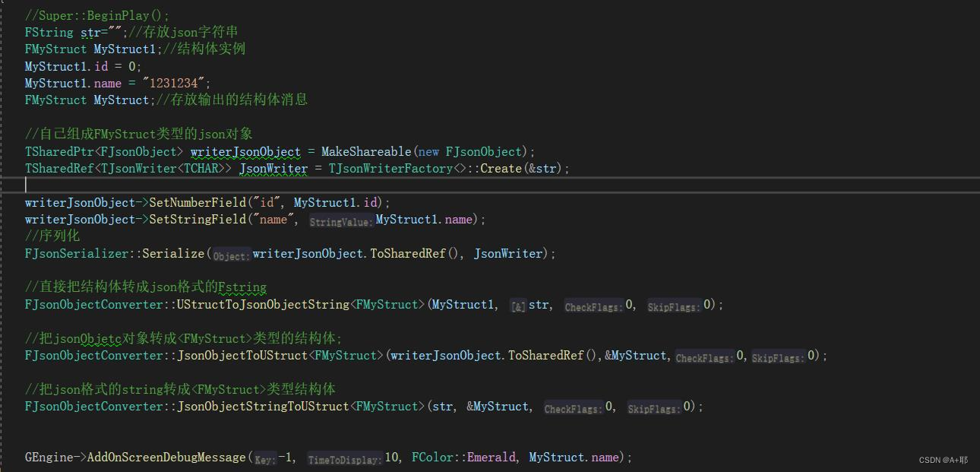980x472 pixels.
Task: Click the writerJsonObject identifier with squiggle underline
Action: pyautogui.click(x=245, y=151)
